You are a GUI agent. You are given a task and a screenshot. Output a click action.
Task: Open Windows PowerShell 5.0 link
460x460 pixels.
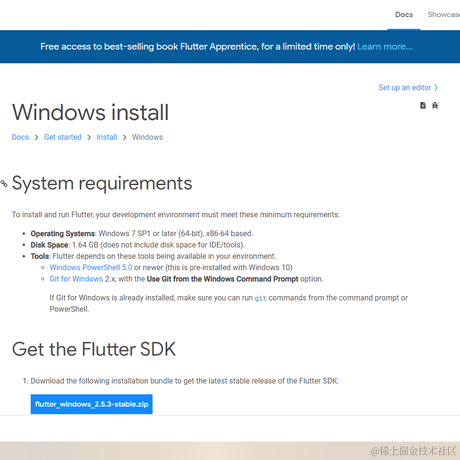91,268
